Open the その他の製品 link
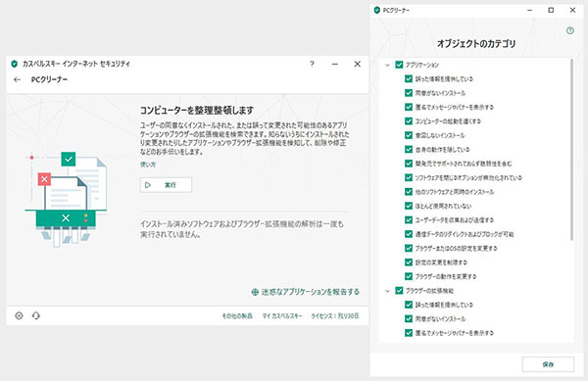This screenshot has width=588, height=381. [x=237, y=316]
